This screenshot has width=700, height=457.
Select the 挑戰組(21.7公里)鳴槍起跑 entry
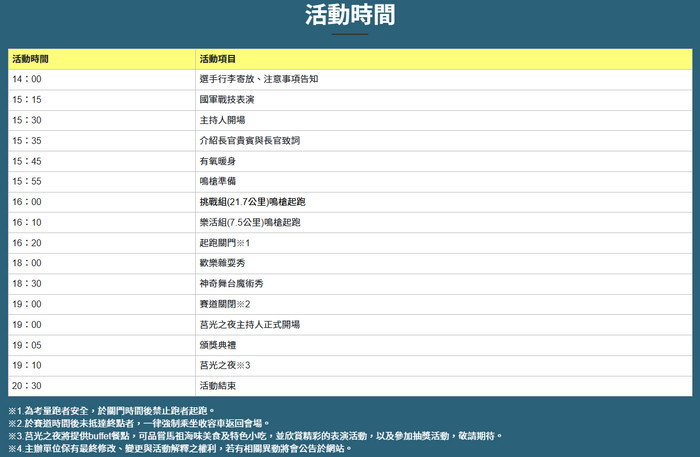(x=255, y=202)
